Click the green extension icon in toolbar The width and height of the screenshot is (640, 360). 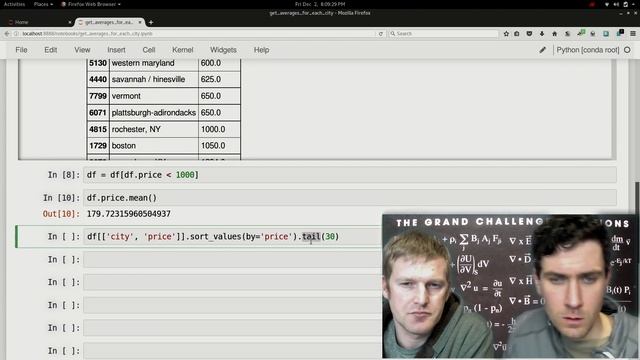point(581,33)
